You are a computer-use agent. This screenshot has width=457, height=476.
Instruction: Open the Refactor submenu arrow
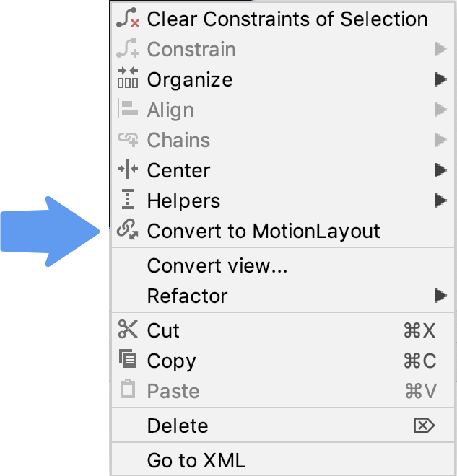[440, 296]
